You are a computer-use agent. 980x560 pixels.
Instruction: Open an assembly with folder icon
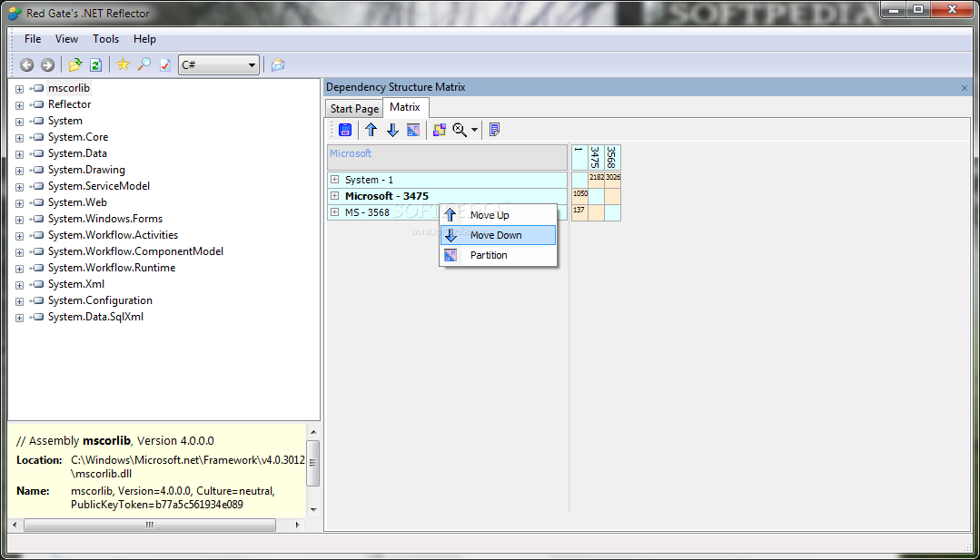click(x=75, y=64)
